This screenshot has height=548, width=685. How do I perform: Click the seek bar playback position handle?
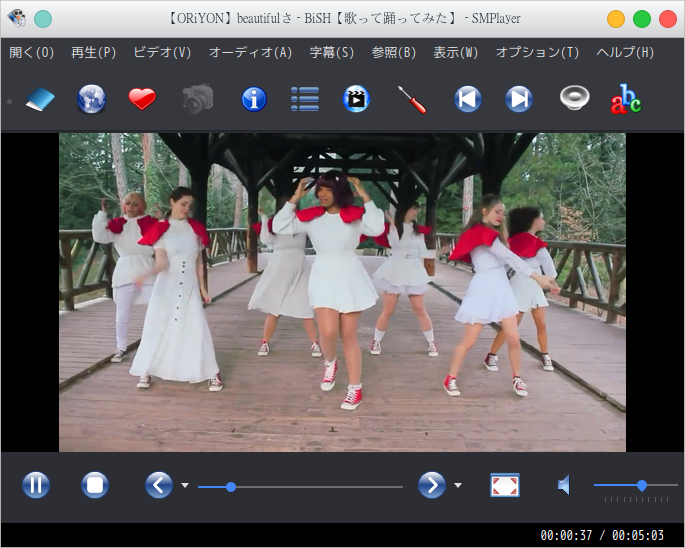pyautogui.click(x=231, y=487)
